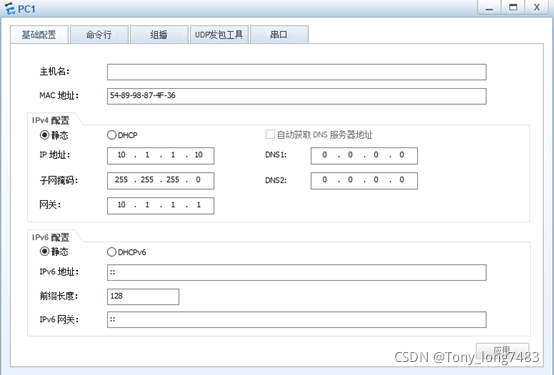This screenshot has width=554, height=375.
Task: Toggle 自动获取 DNS 服务器地址 checkbox
Action: point(270,134)
